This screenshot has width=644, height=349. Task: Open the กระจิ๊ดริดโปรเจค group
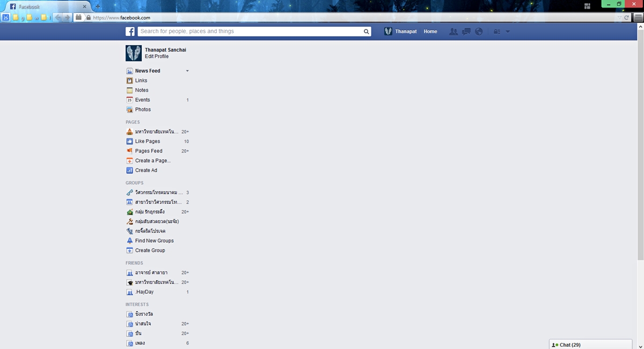150,231
